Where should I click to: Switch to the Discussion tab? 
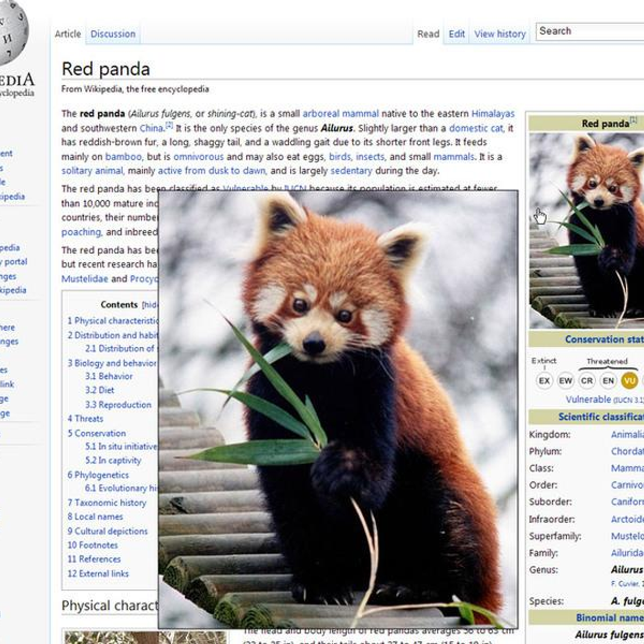113,34
